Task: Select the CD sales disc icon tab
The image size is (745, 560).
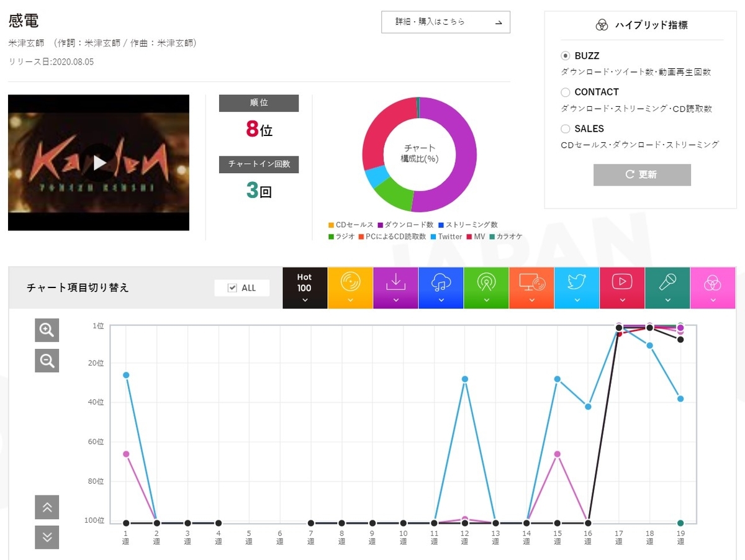Action: (x=350, y=288)
